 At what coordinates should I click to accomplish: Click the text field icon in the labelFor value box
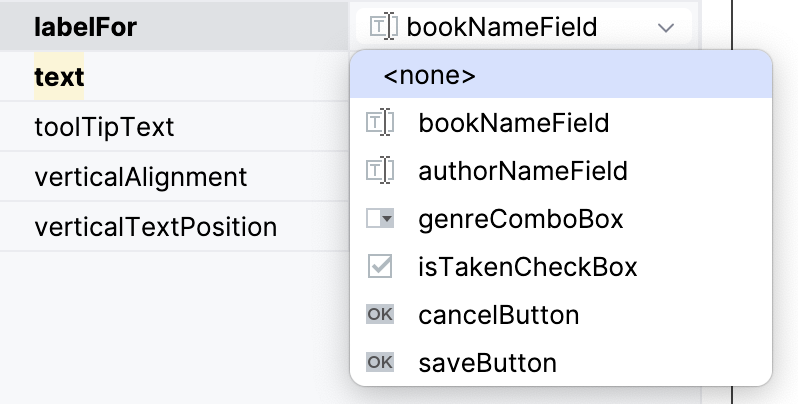(x=384, y=27)
